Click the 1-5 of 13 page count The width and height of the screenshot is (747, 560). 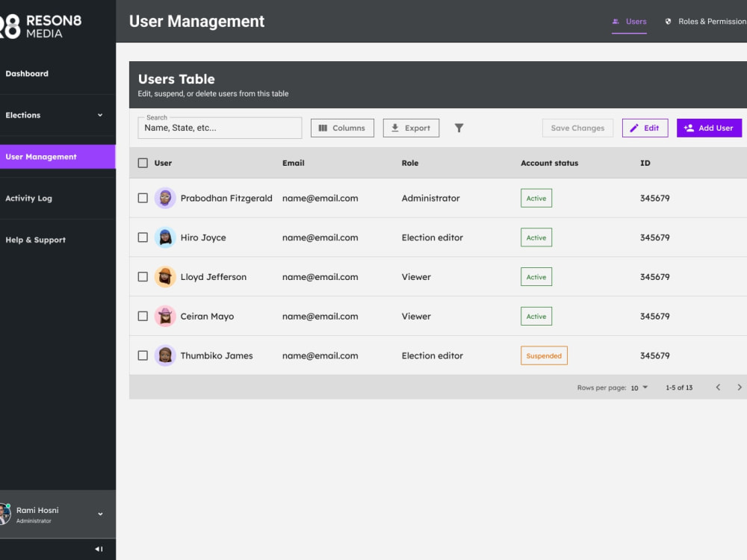coord(679,388)
